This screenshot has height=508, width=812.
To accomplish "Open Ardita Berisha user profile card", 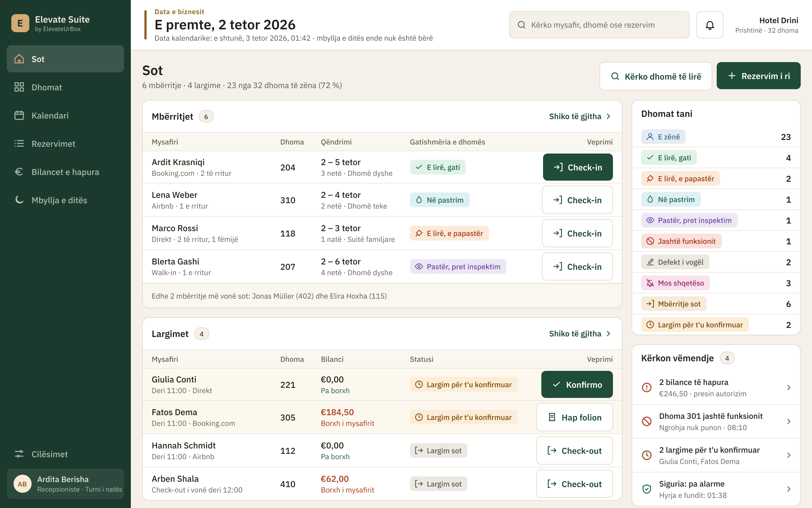I will click(65, 484).
